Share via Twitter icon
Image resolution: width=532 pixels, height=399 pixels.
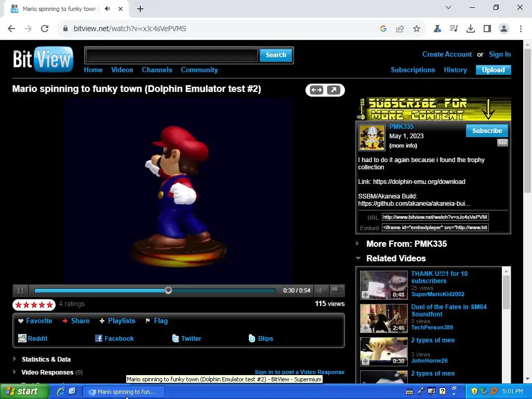pos(176,338)
